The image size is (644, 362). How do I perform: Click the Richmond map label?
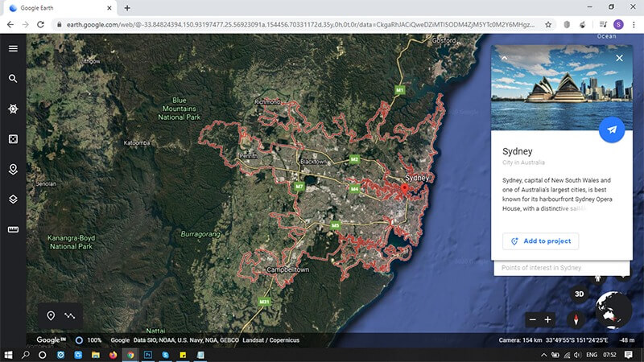(x=267, y=102)
